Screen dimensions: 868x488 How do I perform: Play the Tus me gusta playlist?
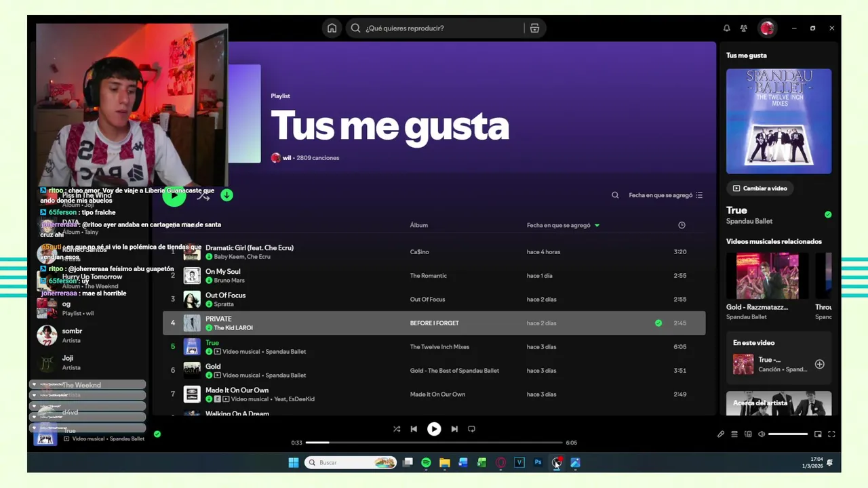(x=174, y=195)
